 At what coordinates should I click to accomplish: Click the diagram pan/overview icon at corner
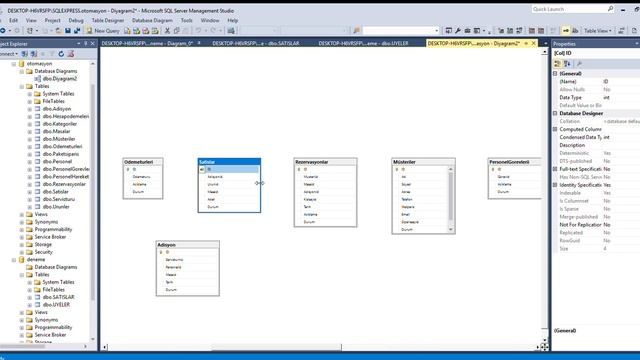(544, 347)
